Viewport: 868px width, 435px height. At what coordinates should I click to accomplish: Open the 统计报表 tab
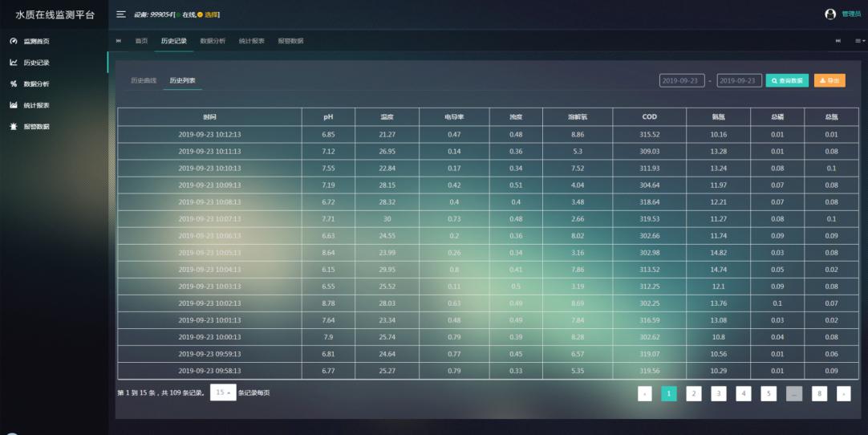pos(251,41)
